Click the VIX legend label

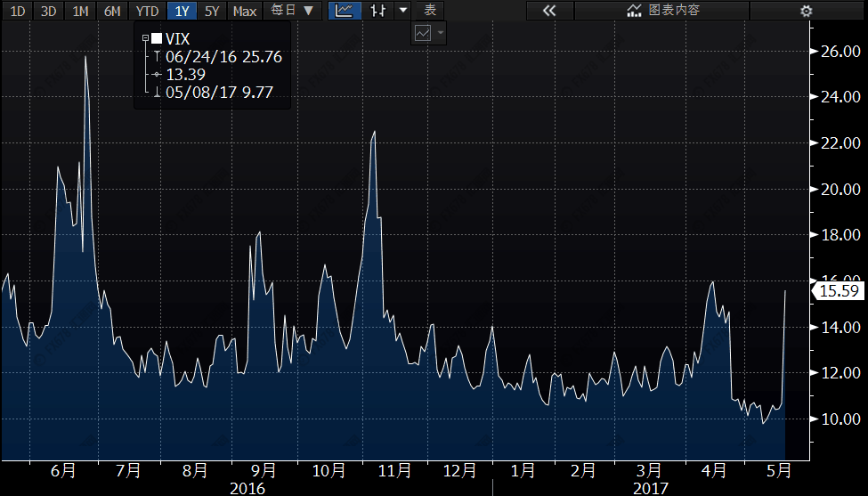[178, 39]
